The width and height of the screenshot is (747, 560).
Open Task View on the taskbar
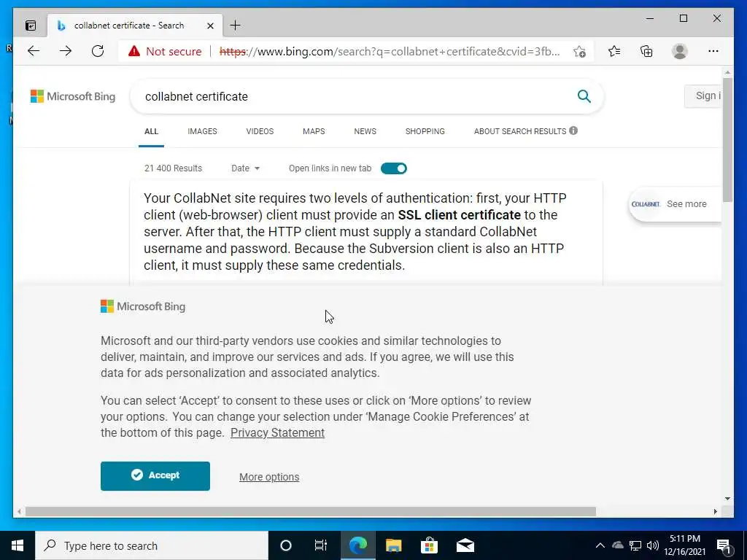coord(321,545)
